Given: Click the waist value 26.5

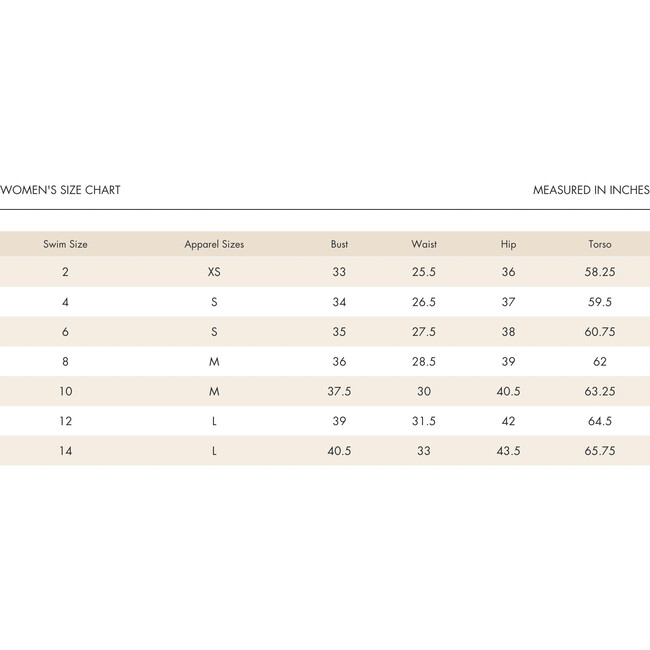Looking at the screenshot, I should coord(424,302).
